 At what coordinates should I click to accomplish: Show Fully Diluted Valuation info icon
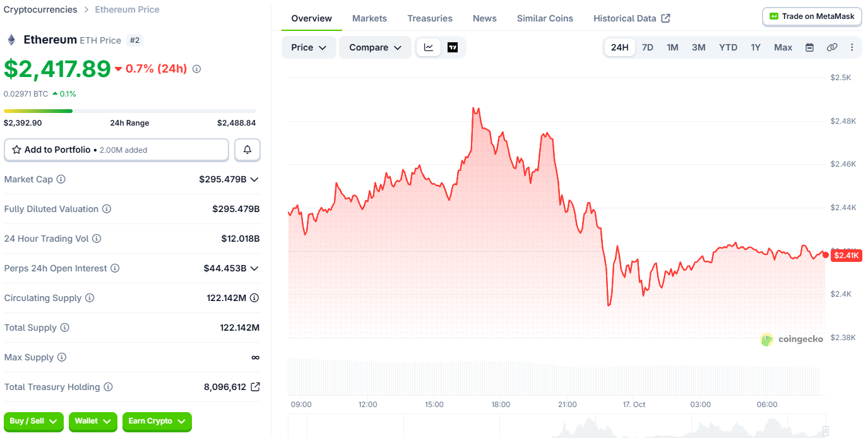point(107,209)
